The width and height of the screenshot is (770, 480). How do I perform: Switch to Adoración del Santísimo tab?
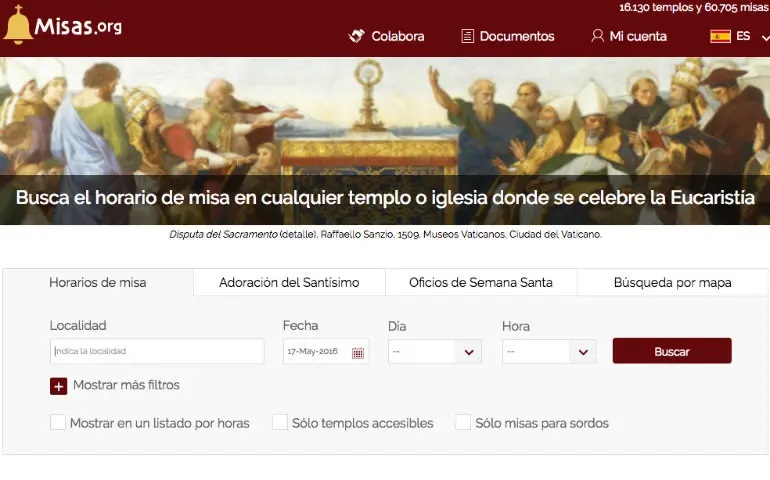tap(289, 283)
